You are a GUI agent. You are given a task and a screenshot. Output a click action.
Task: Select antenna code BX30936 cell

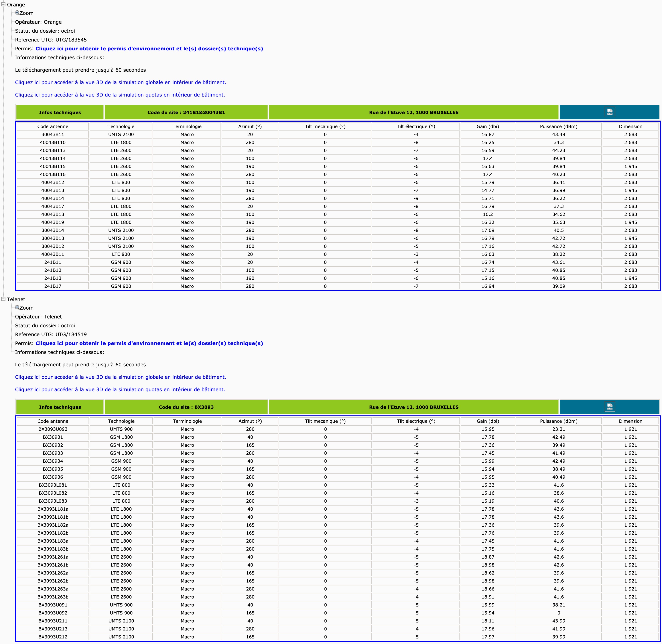coord(53,477)
